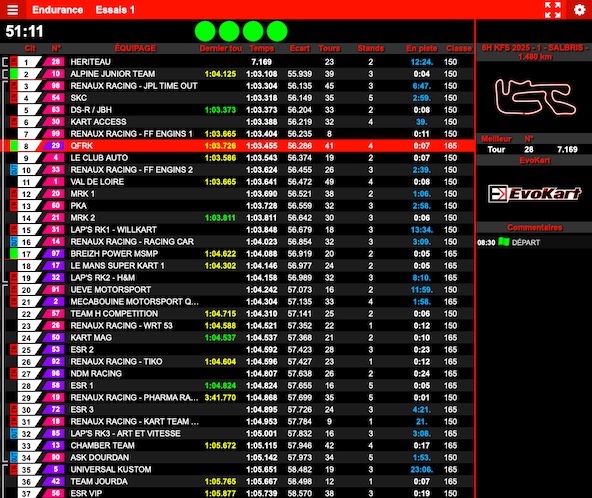Sort by Temps column header
Viewport: 592px width, 498px height.
262,48
